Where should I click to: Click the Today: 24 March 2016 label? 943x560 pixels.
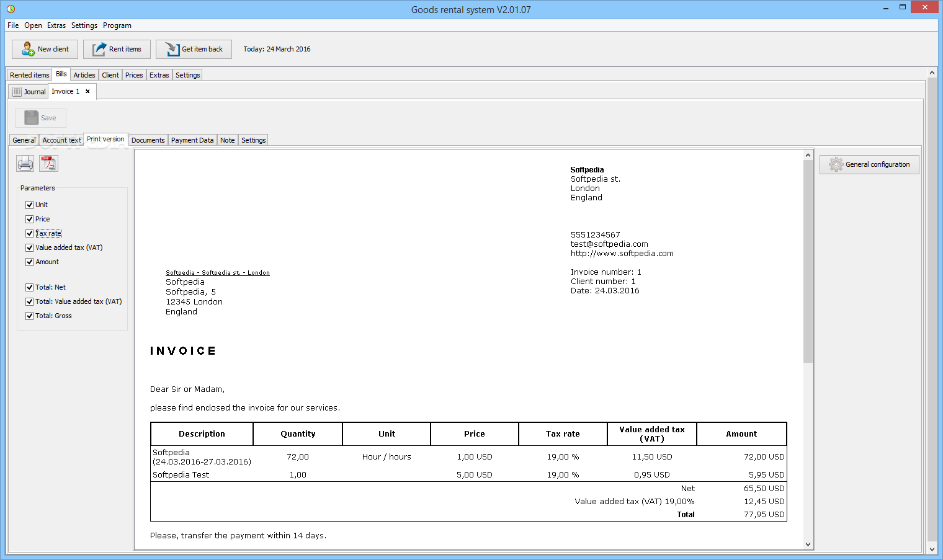277,49
